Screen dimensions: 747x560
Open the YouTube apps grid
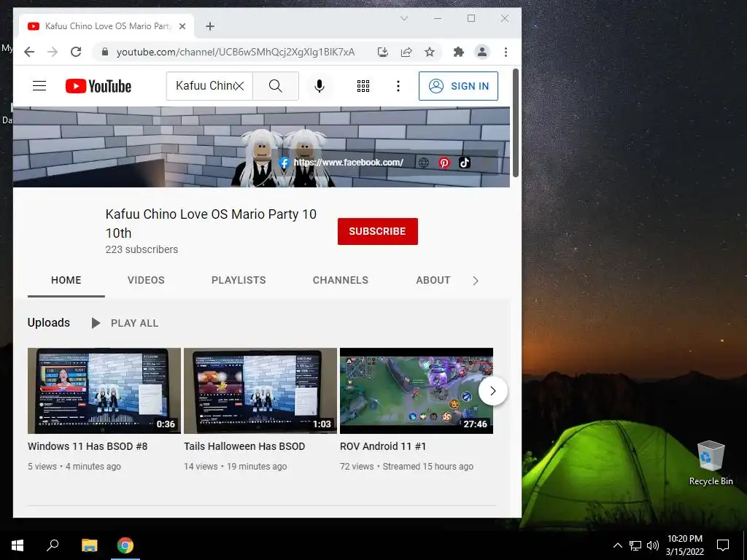point(363,86)
